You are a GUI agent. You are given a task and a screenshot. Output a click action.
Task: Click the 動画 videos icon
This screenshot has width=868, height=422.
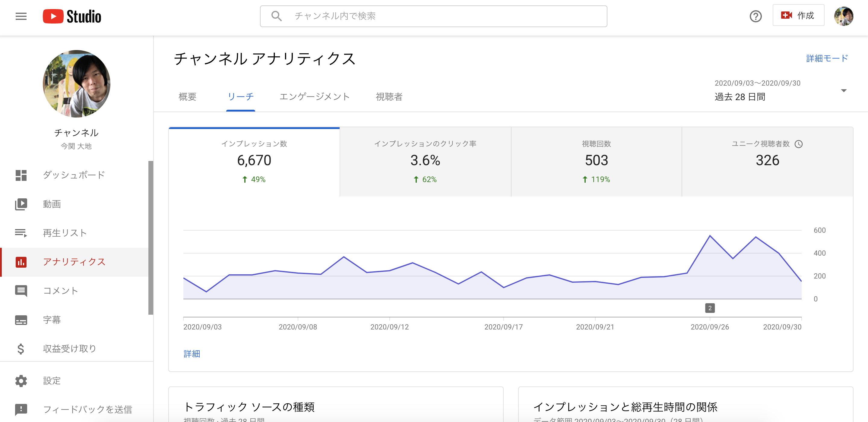point(21,204)
